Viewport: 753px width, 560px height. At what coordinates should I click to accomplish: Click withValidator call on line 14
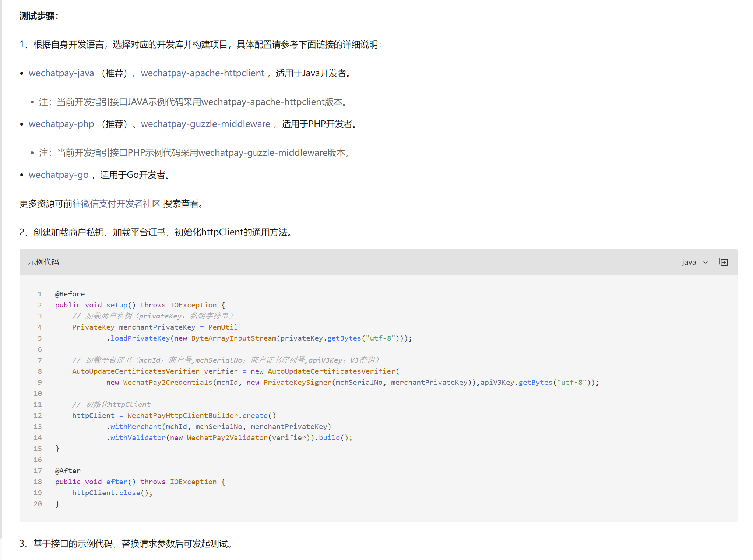tap(138, 437)
